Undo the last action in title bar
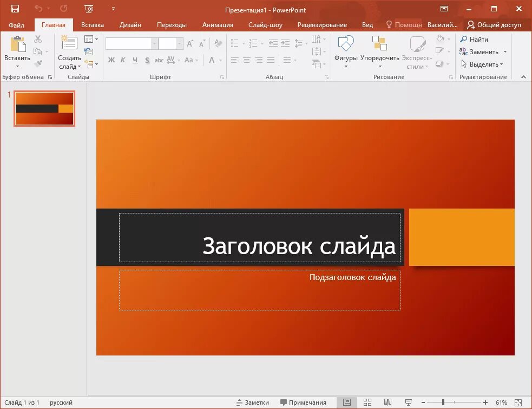The image size is (532, 409). coord(38,9)
